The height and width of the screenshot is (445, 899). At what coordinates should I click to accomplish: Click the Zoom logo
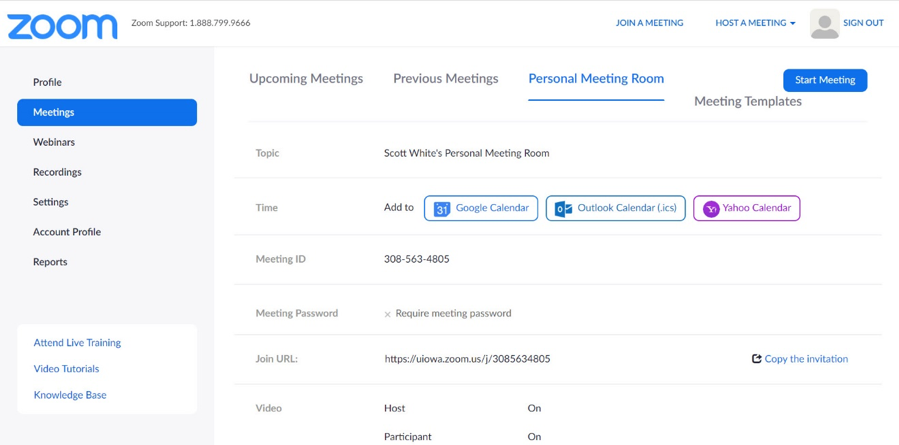point(62,24)
